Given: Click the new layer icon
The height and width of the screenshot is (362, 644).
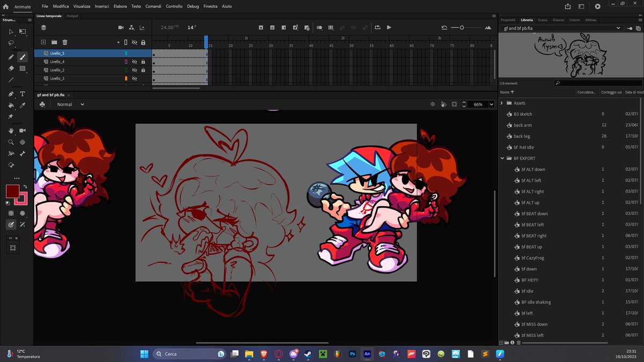Looking at the screenshot, I should [43, 42].
